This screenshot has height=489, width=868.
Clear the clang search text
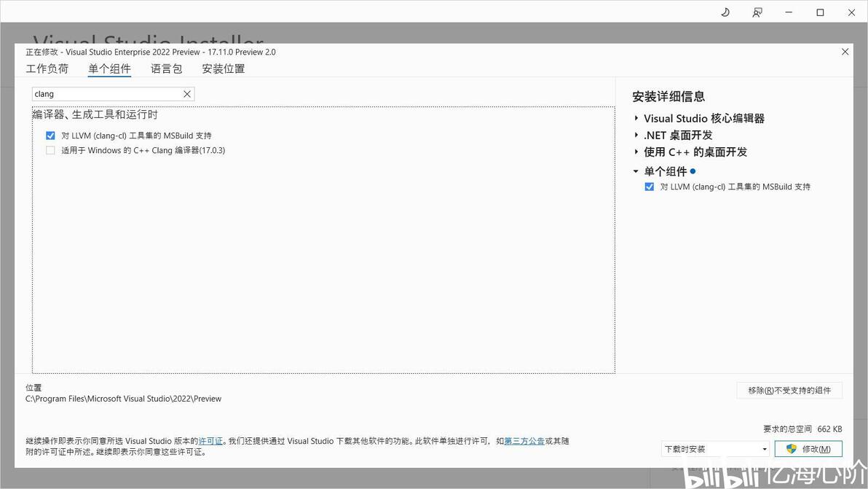[x=187, y=94]
